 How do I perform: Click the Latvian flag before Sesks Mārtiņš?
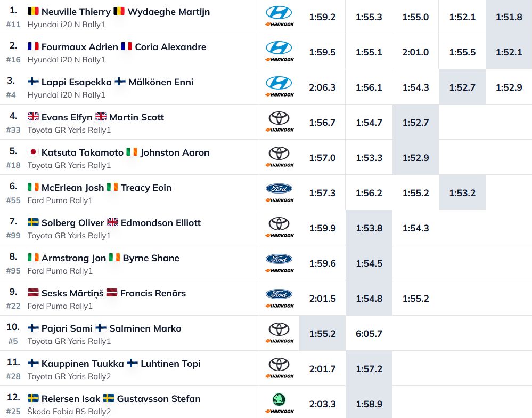(x=33, y=293)
